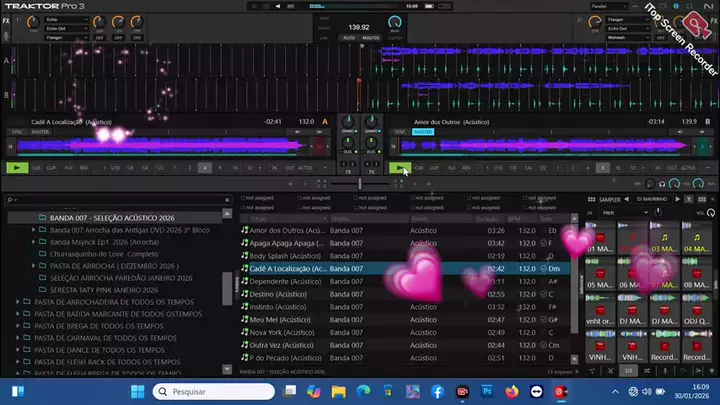The width and height of the screenshot is (720, 405).
Task: Set loop IN point on deck A
Action: click(x=275, y=168)
